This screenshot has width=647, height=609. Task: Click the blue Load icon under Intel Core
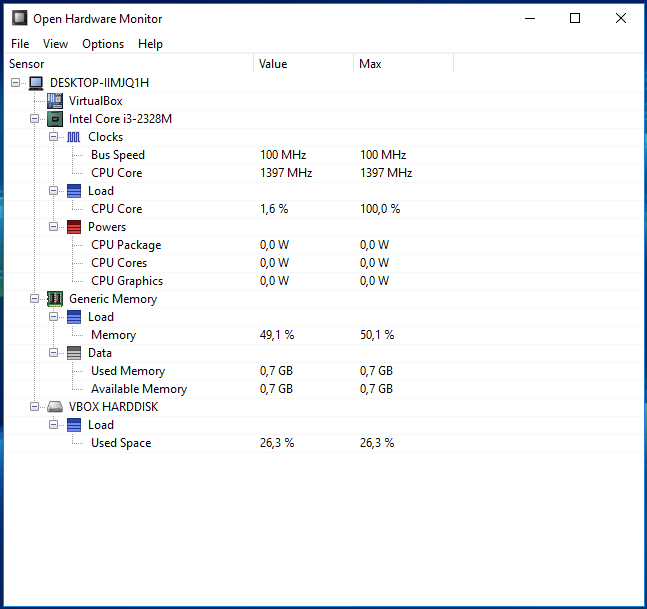point(74,191)
